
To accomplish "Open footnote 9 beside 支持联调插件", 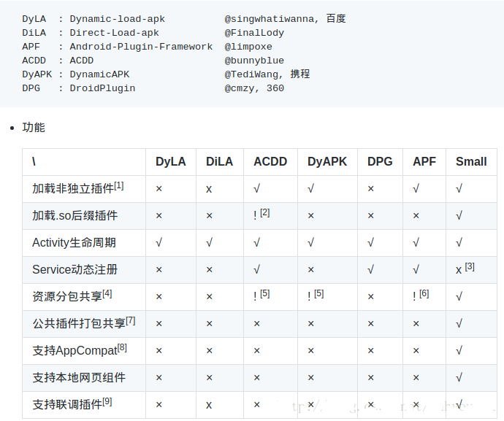I will (107, 401).
